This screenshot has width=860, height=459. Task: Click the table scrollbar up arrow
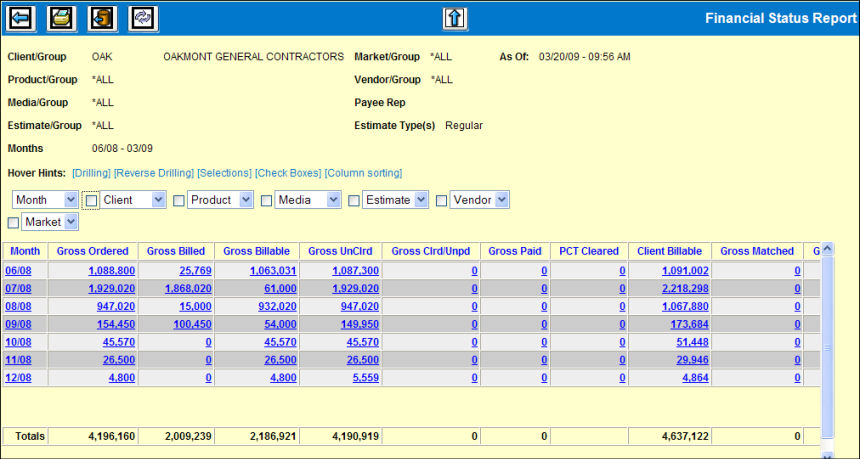click(x=828, y=248)
